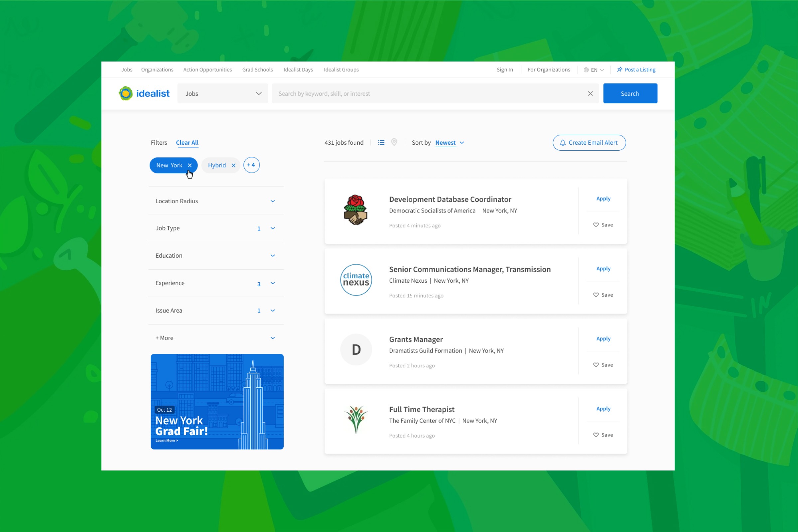Save the Full Time Therapist job
The height and width of the screenshot is (532, 798).
pos(603,435)
